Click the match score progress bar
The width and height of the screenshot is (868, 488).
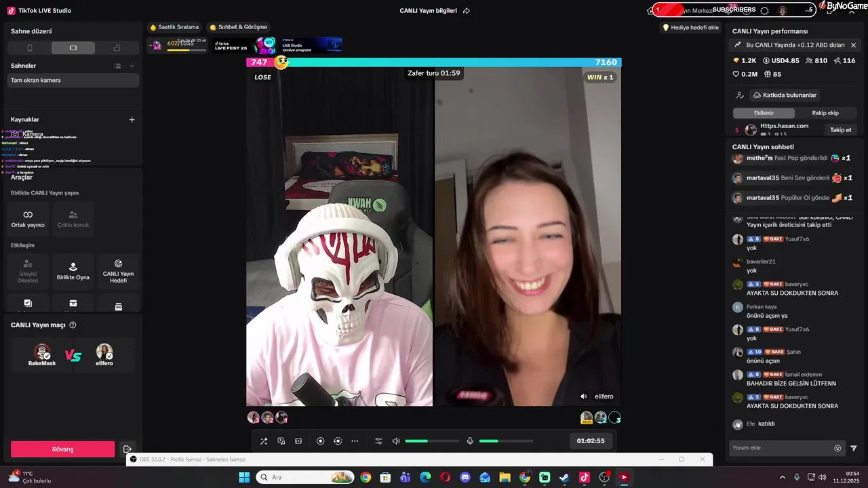coord(433,62)
